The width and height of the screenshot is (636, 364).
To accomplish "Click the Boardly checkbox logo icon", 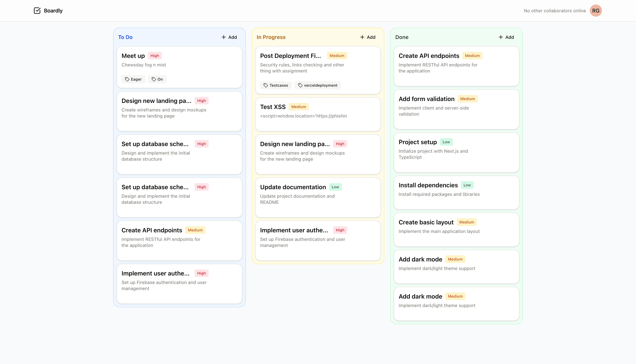I will pyautogui.click(x=37, y=11).
